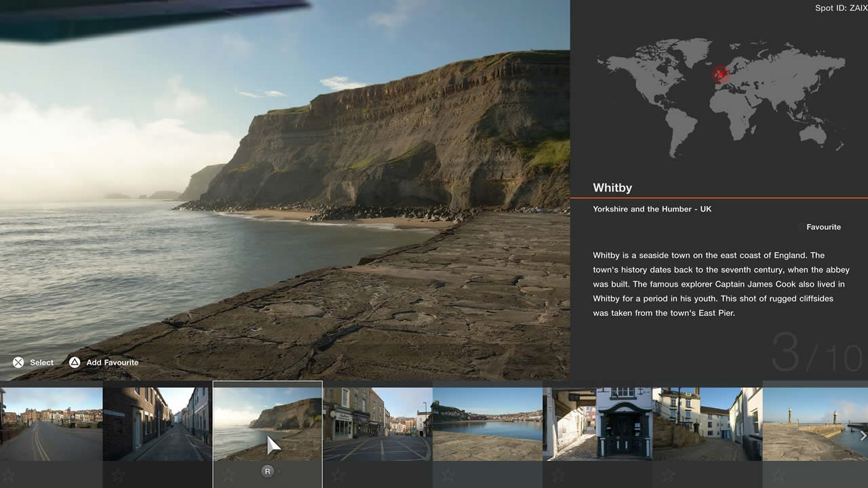Click the R button icon under cliff thumbnail
The image size is (868, 488).
click(x=267, y=471)
